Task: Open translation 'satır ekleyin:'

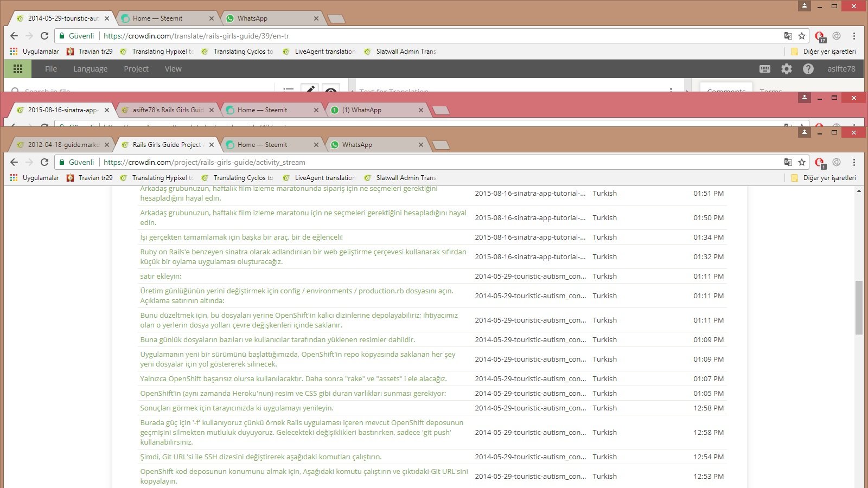Action: (161, 277)
